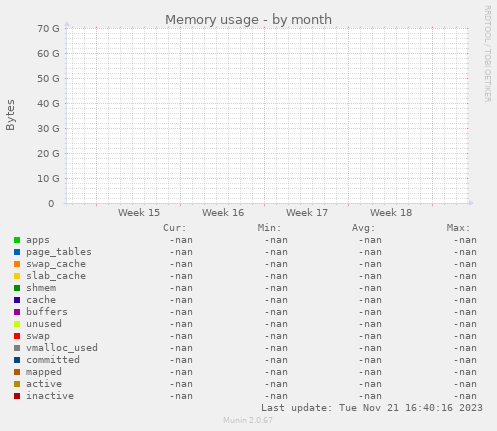This screenshot has width=497, height=431.
Task: Click the orange swap_cache legend swatch
Action: coord(17,264)
